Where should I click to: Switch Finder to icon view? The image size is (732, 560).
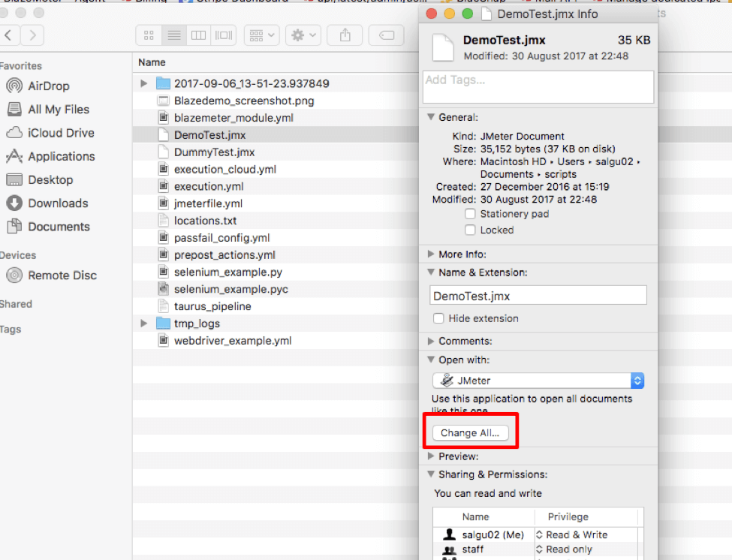[149, 35]
